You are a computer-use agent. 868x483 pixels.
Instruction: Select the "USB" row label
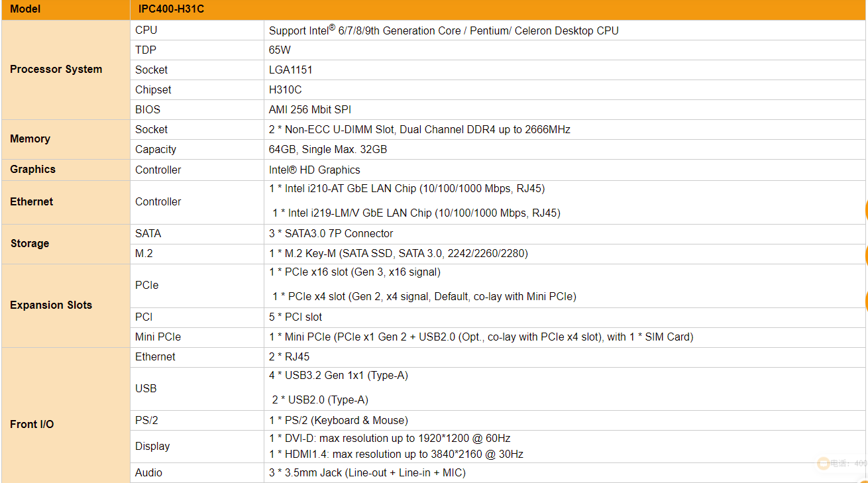146,388
